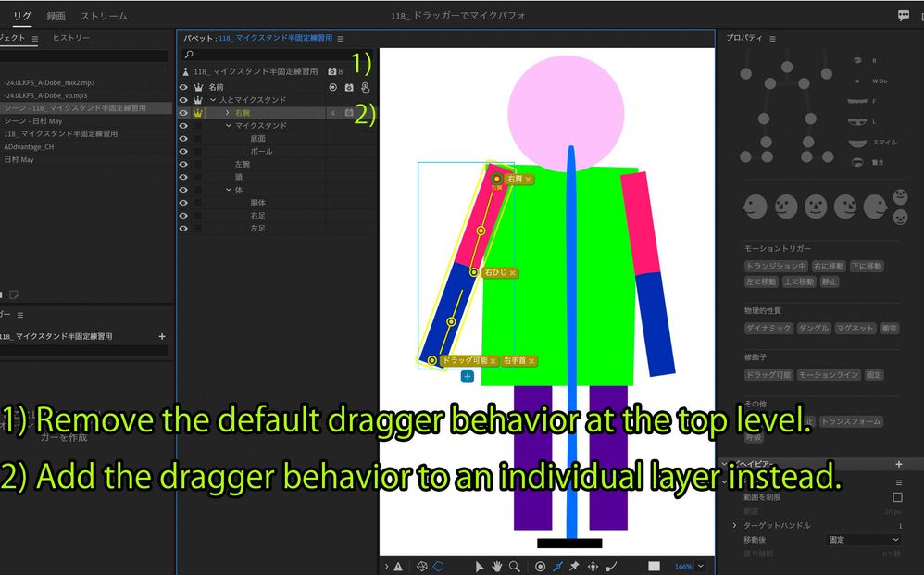Image resolution: width=924 pixels, height=575 pixels.
Task: Toggle visibility of the 頭 layer
Action: (182, 176)
